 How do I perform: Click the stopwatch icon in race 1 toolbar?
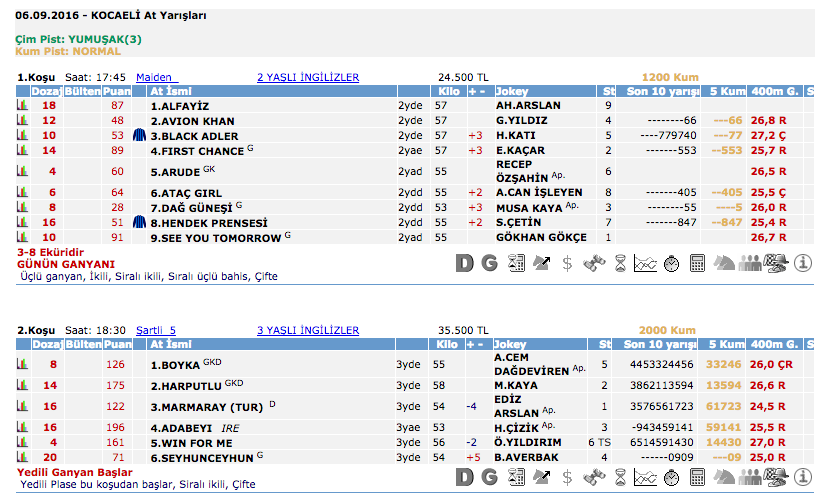click(671, 263)
